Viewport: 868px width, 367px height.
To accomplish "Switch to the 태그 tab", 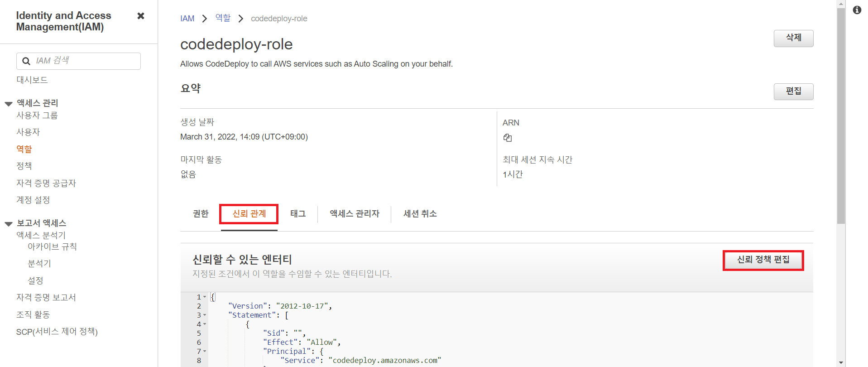I will (x=298, y=214).
